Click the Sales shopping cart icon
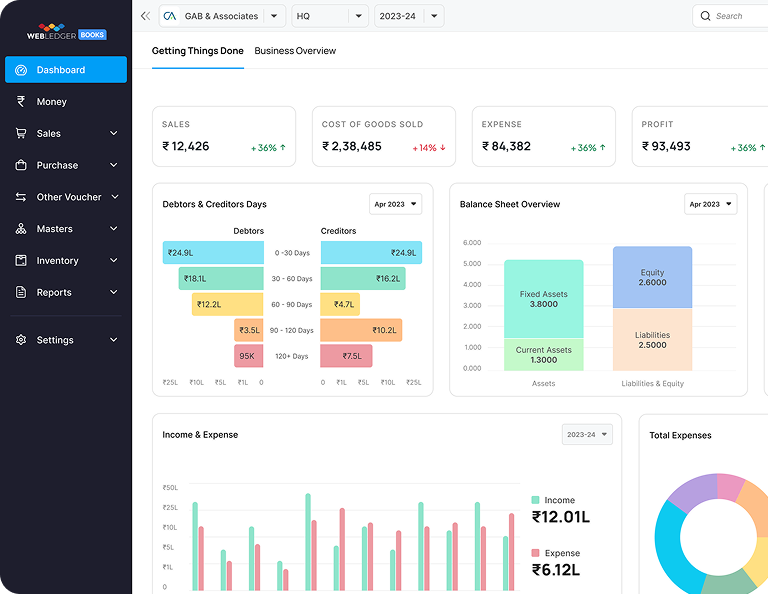This screenshot has height=594, width=768. click(x=21, y=133)
